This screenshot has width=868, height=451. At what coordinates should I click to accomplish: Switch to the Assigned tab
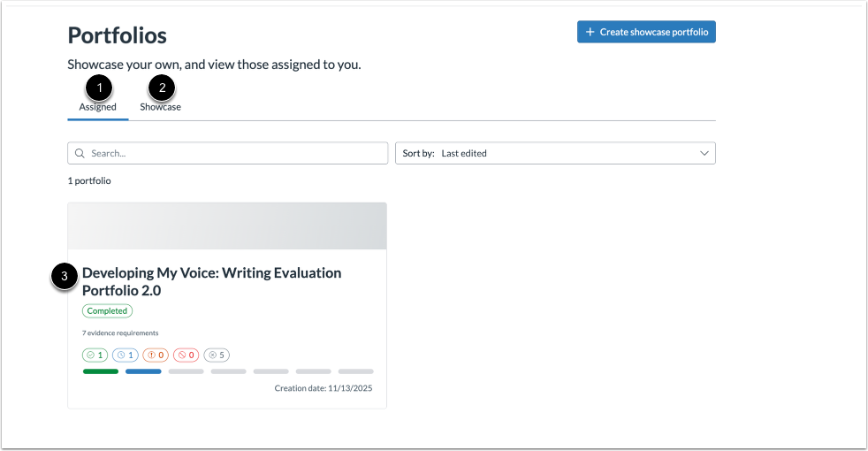pos(97,107)
